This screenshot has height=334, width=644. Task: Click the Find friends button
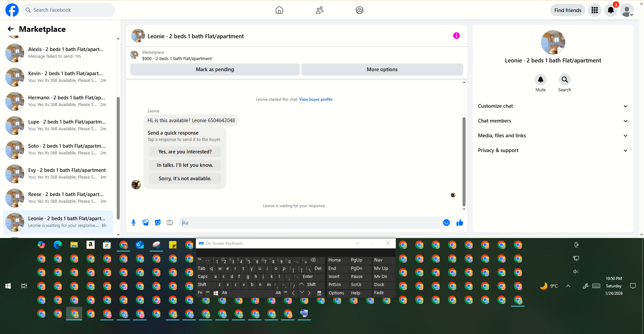[x=568, y=10]
